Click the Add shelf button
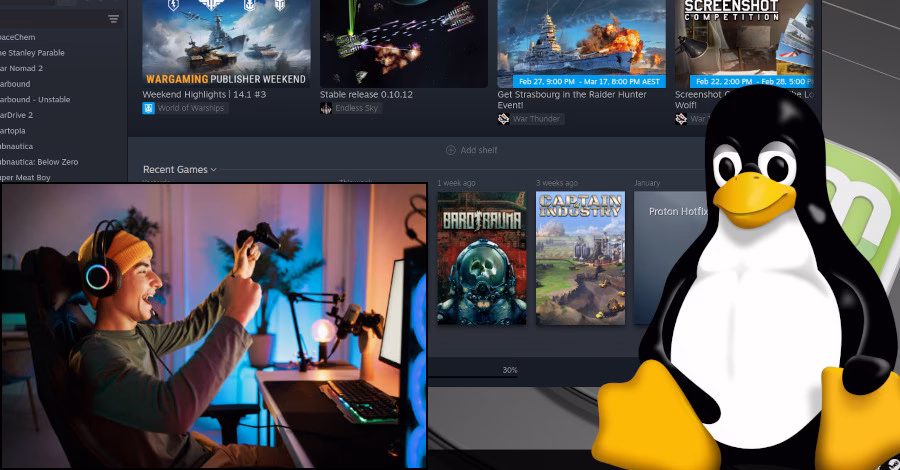900x470 pixels. point(472,150)
